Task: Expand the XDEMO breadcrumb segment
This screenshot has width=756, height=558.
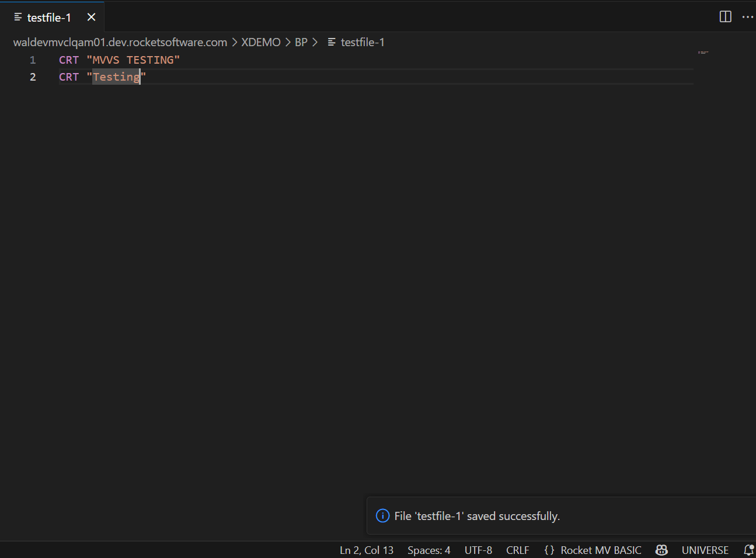Action: pos(261,42)
